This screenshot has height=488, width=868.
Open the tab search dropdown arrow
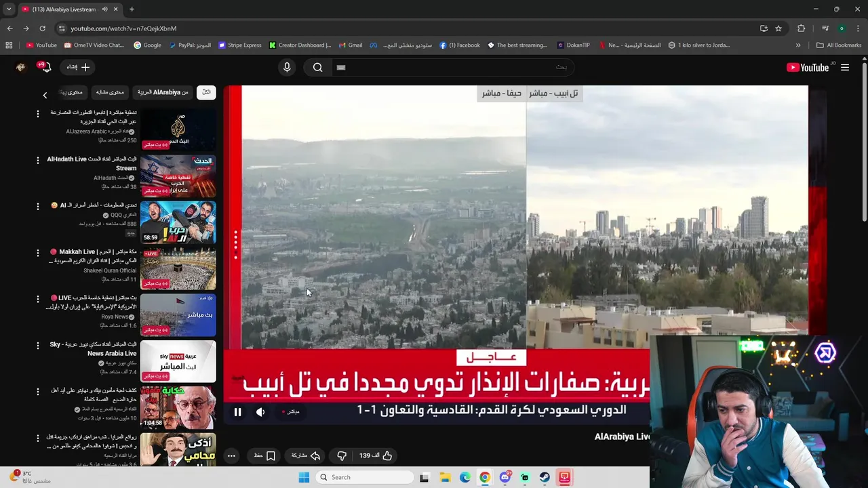(x=9, y=9)
